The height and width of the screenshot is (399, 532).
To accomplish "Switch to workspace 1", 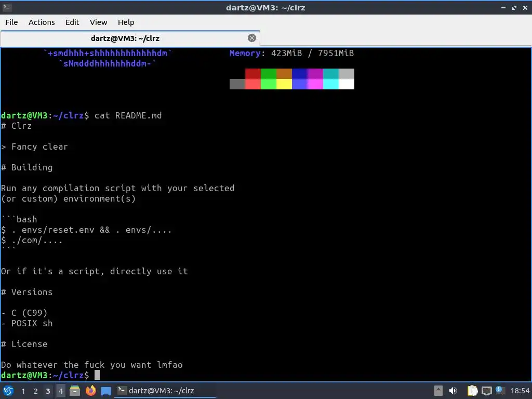I will click(23, 391).
